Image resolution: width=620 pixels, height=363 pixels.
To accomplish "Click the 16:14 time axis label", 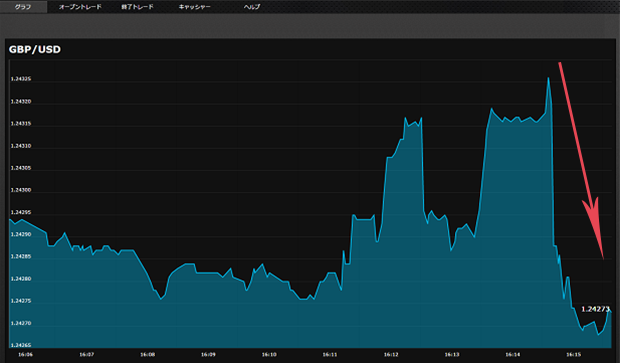I will click(512, 355).
